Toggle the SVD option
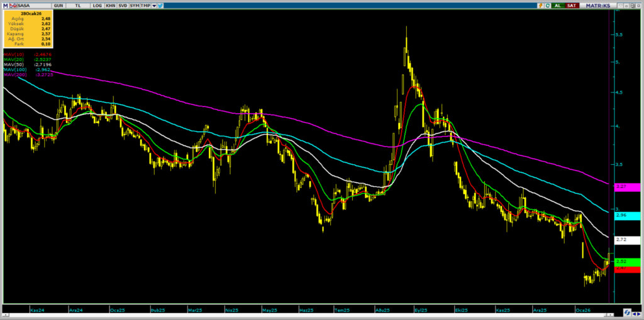 click(123, 5)
